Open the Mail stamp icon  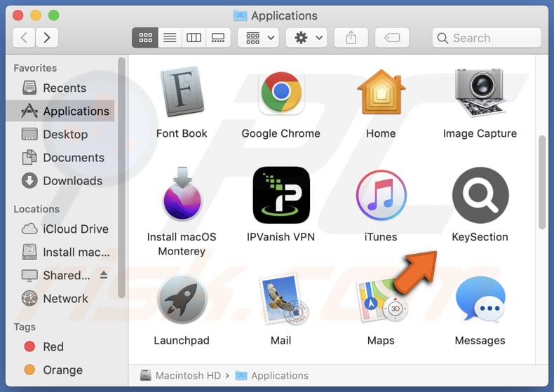click(283, 299)
